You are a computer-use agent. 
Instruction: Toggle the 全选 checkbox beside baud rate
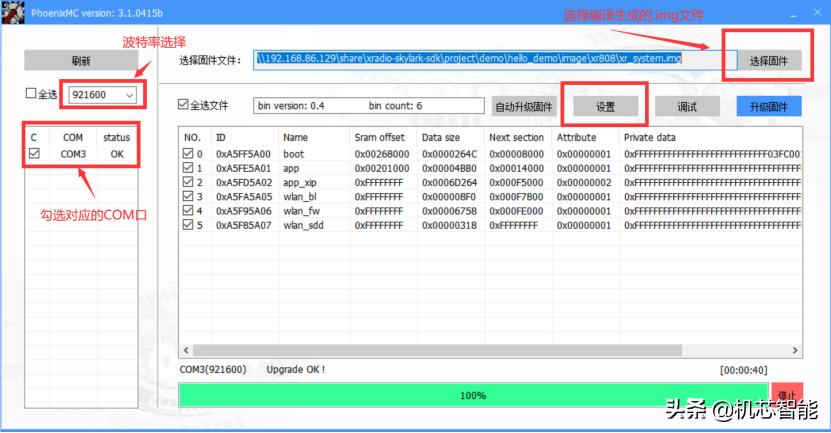[31, 93]
